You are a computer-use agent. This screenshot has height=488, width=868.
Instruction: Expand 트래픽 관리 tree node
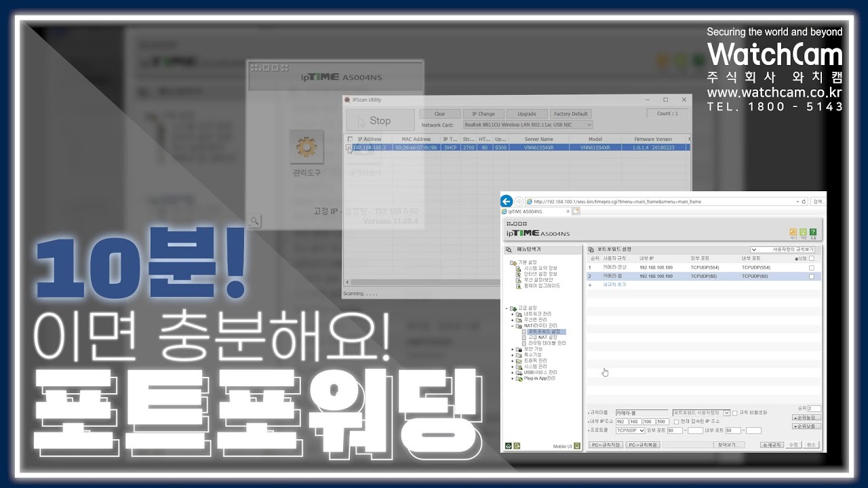click(x=512, y=361)
